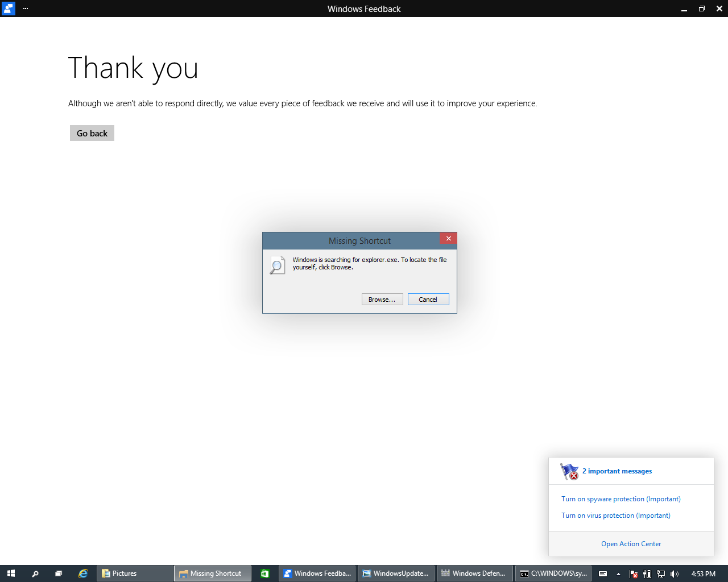Open Action Center link in popup
The image size is (728, 582).
click(x=631, y=544)
